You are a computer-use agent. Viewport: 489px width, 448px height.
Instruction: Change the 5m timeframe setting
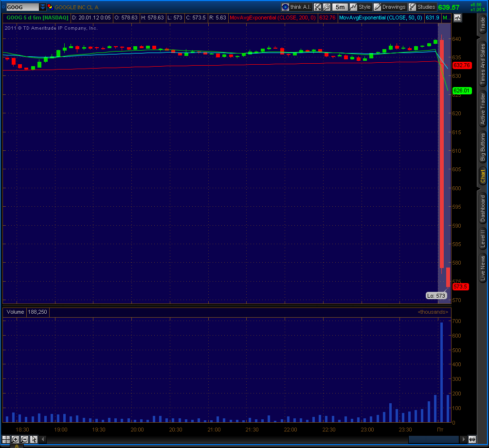(x=340, y=7)
